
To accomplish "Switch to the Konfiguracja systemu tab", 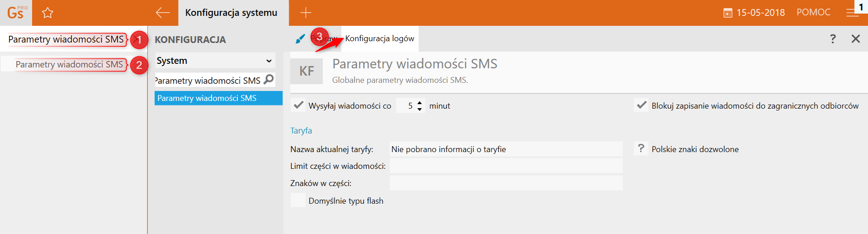I will point(231,13).
